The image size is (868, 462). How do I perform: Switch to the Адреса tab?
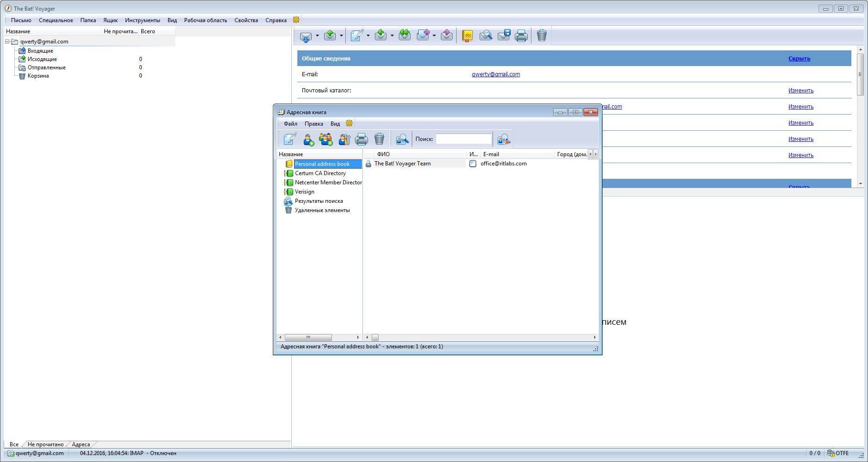pos(81,444)
